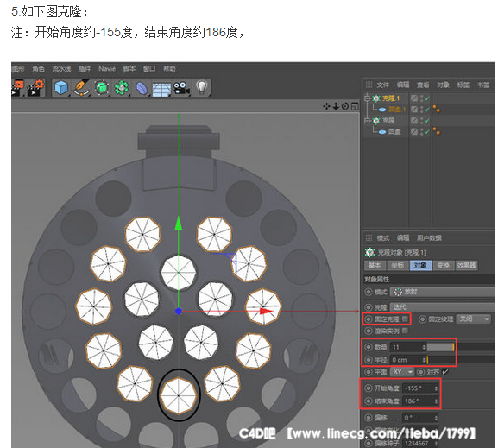
Task: Open the 帮助 menu
Action: [x=169, y=69]
